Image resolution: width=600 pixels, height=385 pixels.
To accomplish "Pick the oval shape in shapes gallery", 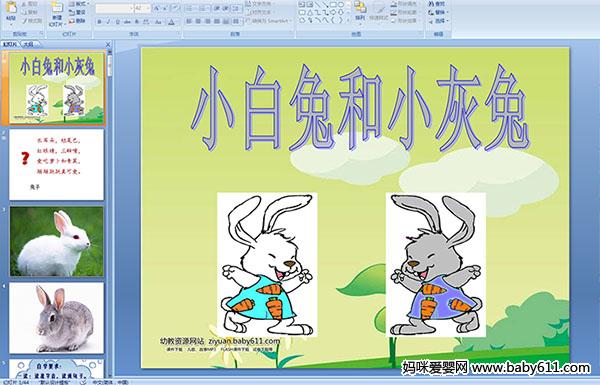I will [x=340, y=5].
